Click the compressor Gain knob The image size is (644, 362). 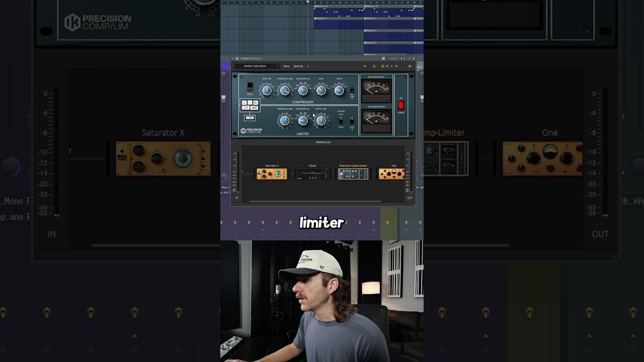[x=321, y=90]
